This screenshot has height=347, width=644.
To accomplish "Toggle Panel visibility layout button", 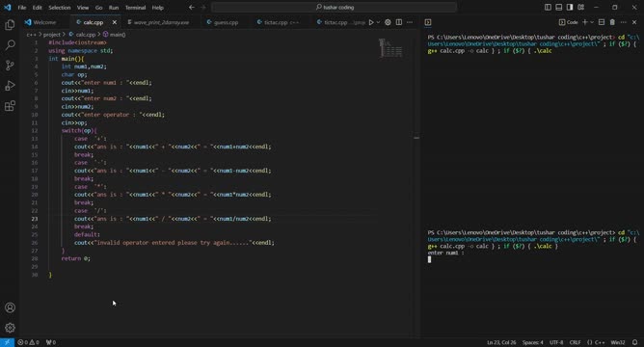I will (559, 8).
